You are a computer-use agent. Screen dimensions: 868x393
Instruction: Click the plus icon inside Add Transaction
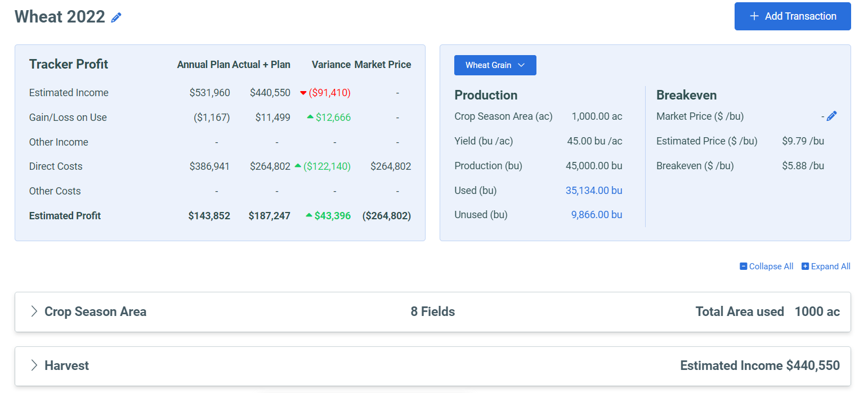754,16
